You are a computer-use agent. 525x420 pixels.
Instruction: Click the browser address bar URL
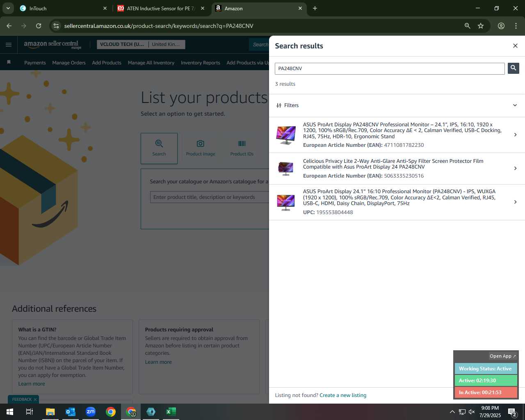pos(159,26)
